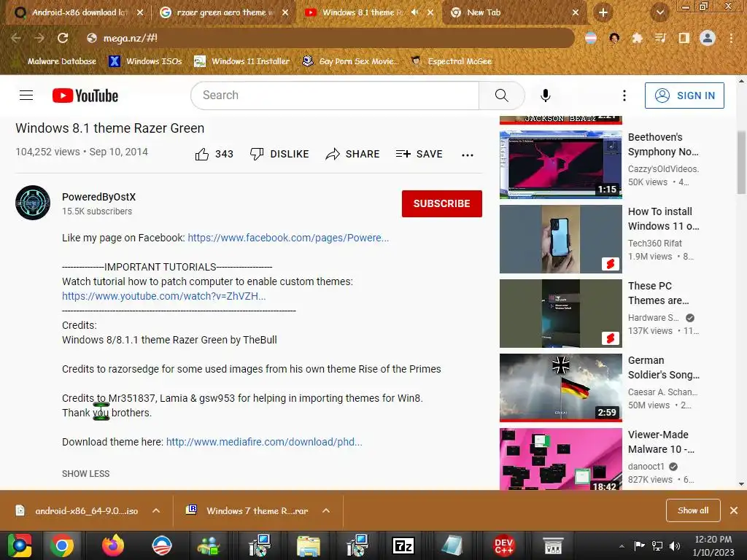Viewport: 747px width, 560px height.
Task: Open Viewer-Made Malware 10 thumbnail
Action: pos(561,459)
